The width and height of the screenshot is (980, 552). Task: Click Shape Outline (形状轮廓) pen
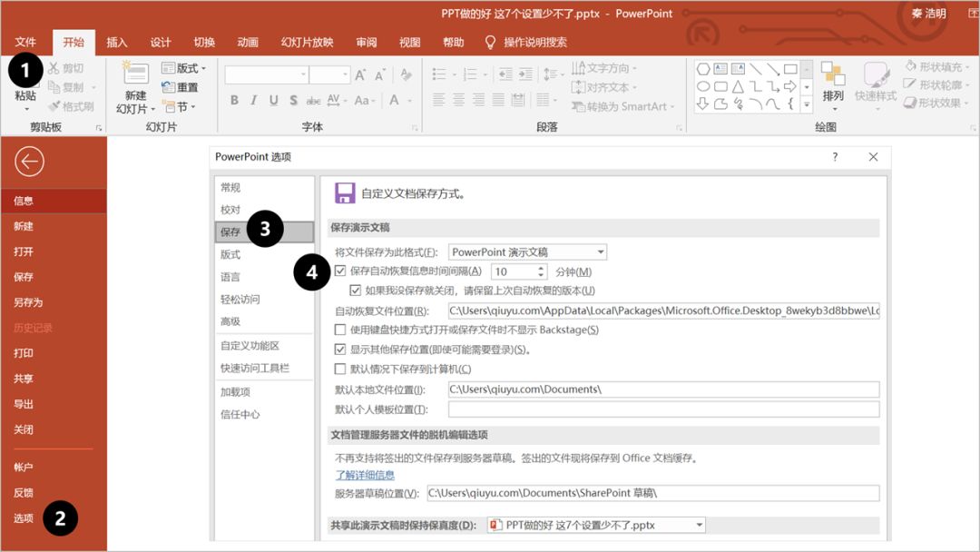tap(910, 84)
